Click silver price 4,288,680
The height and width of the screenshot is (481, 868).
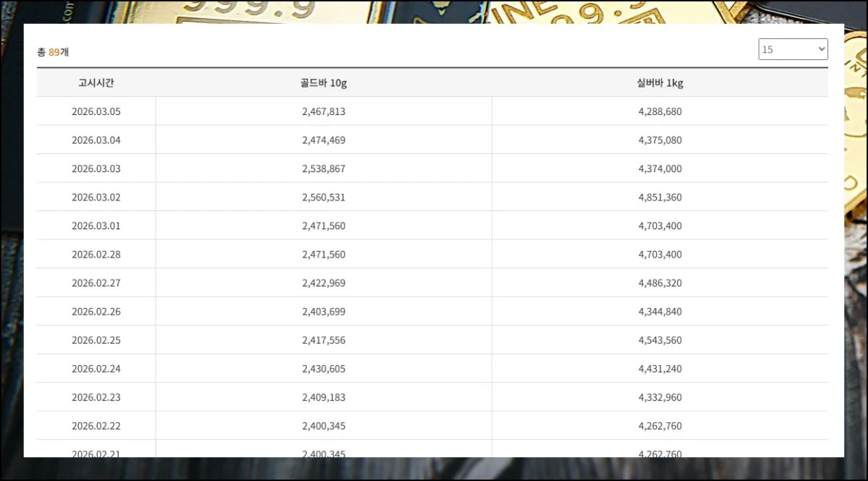tap(660, 111)
